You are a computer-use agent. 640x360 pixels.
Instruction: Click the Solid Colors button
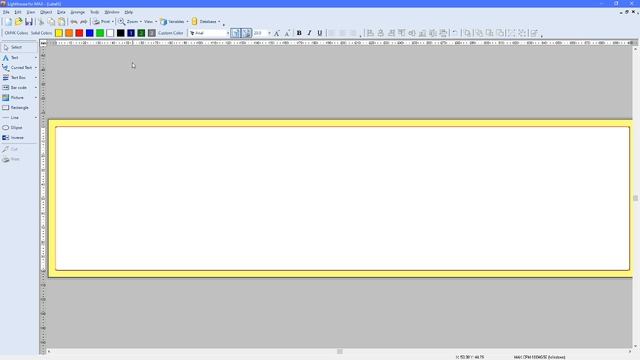click(x=41, y=33)
